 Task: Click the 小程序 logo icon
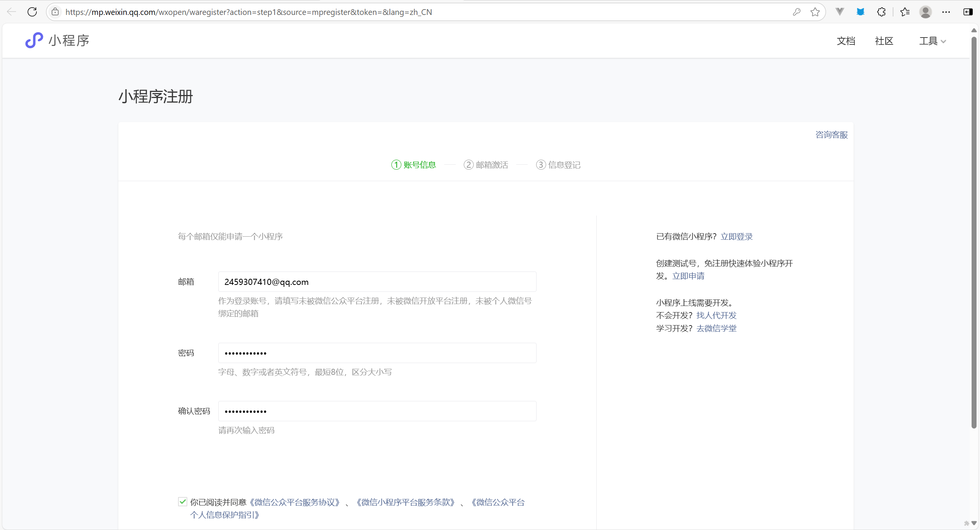34,40
